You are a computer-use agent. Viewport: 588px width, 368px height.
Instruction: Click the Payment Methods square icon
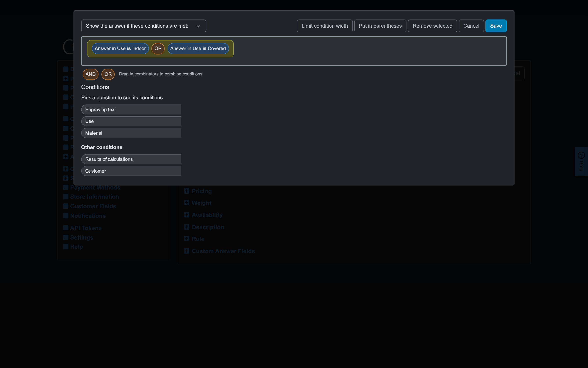tap(66, 187)
